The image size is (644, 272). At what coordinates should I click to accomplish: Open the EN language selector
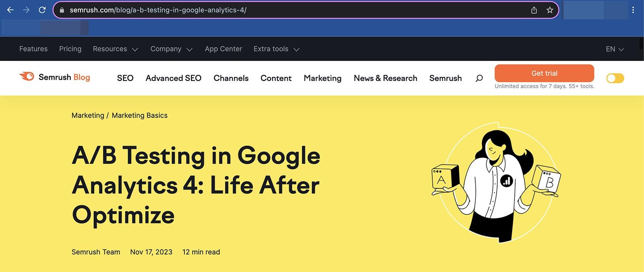pos(615,49)
